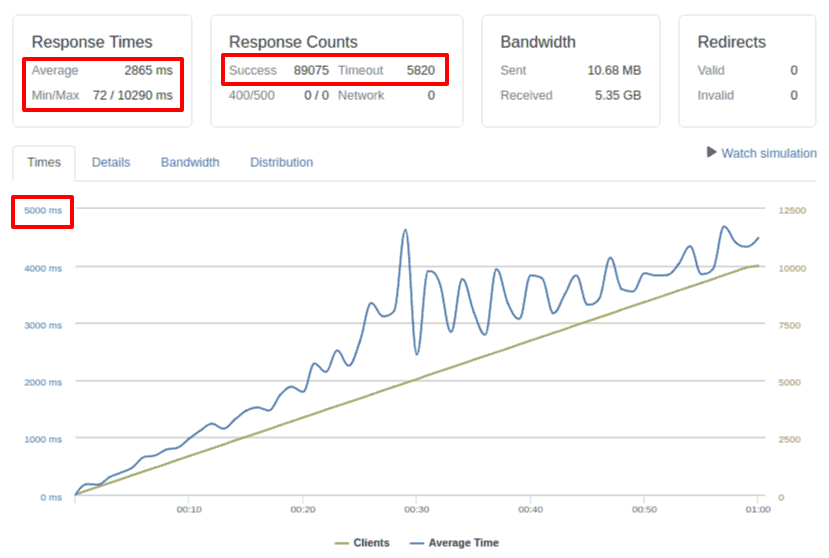
Task: Click the Response Times card heading
Action: coord(92,42)
